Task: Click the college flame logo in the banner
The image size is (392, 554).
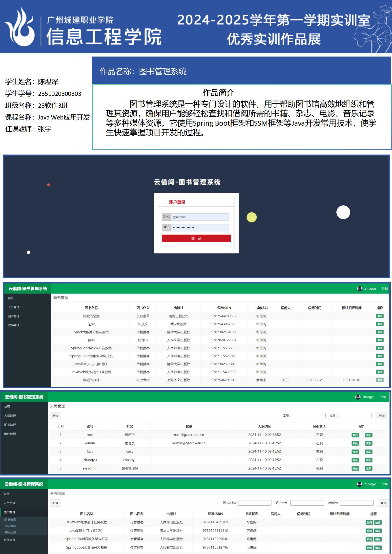Action: [20, 27]
